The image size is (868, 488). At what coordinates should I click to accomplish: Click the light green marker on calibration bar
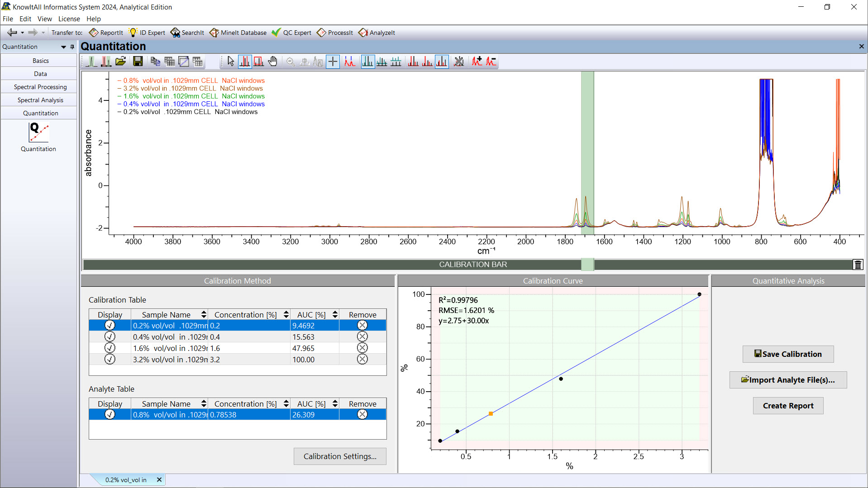coord(587,265)
